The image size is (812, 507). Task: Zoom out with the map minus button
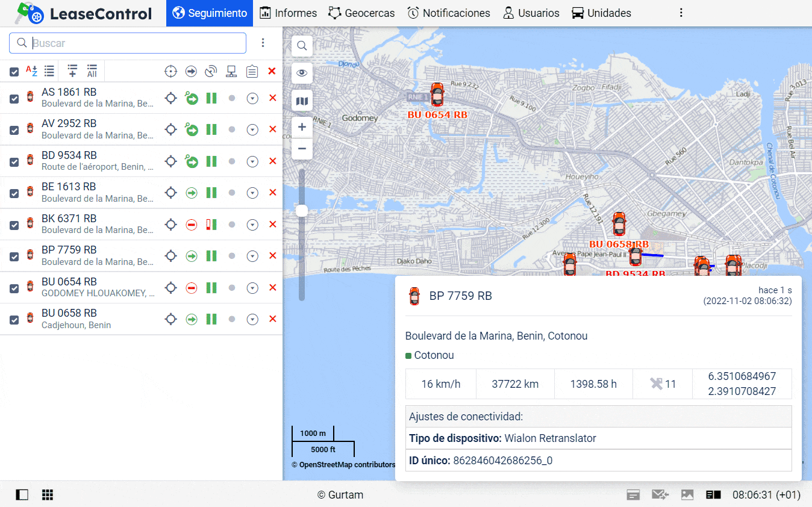click(302, 149)
